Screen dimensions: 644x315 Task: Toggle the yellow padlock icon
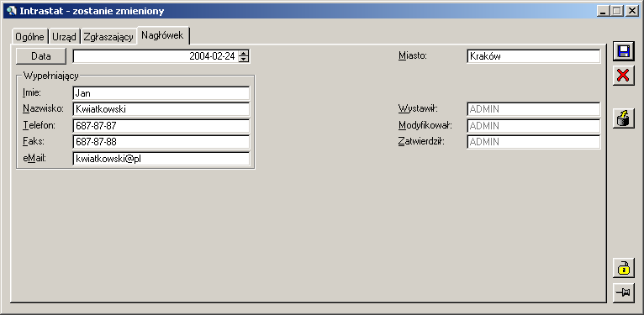(624, 268)
